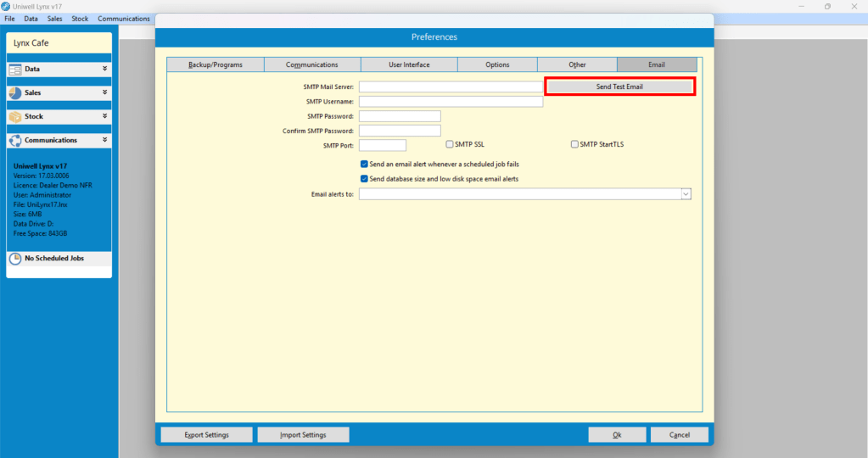Uncheck email alert when scheduled job fails

[x=364, y=165]
